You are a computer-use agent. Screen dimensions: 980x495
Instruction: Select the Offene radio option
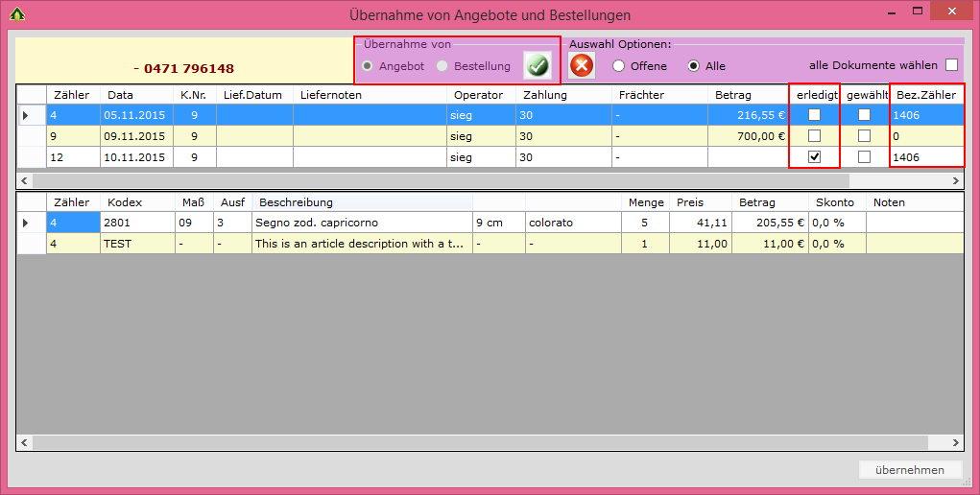pos(619,66)
